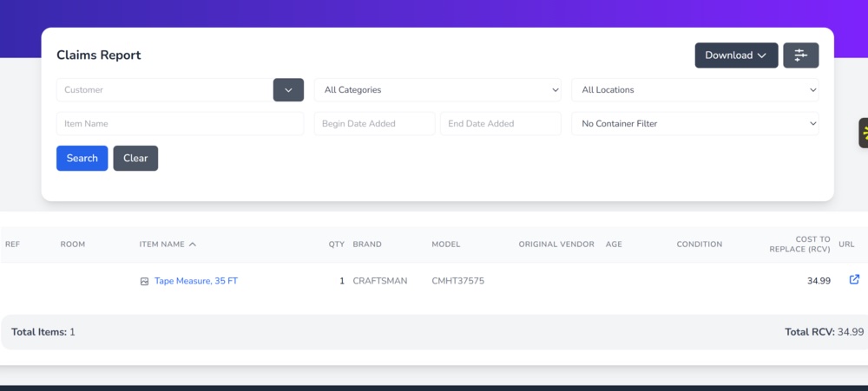Open the All Locations dropdown
Viewport: 868px width, 391px height.
[x=694, y=89]
